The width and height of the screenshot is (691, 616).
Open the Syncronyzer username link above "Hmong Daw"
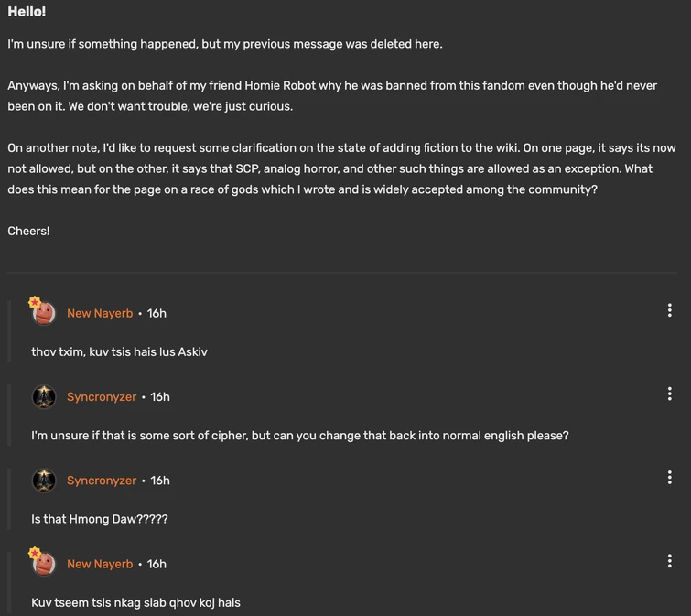tap(102, 481)
